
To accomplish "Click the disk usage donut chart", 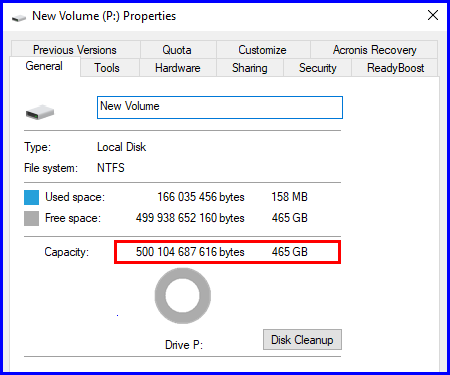I will pos(183,296).
